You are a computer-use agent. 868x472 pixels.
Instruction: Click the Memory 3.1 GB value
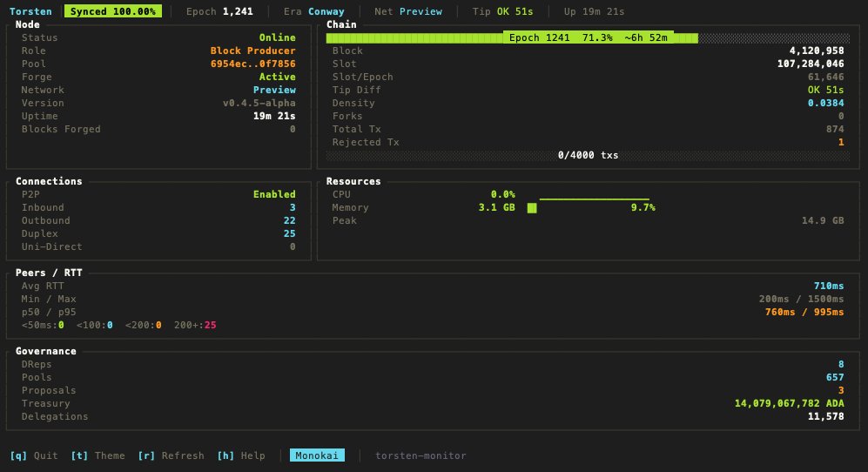click(x=496, y=208)
